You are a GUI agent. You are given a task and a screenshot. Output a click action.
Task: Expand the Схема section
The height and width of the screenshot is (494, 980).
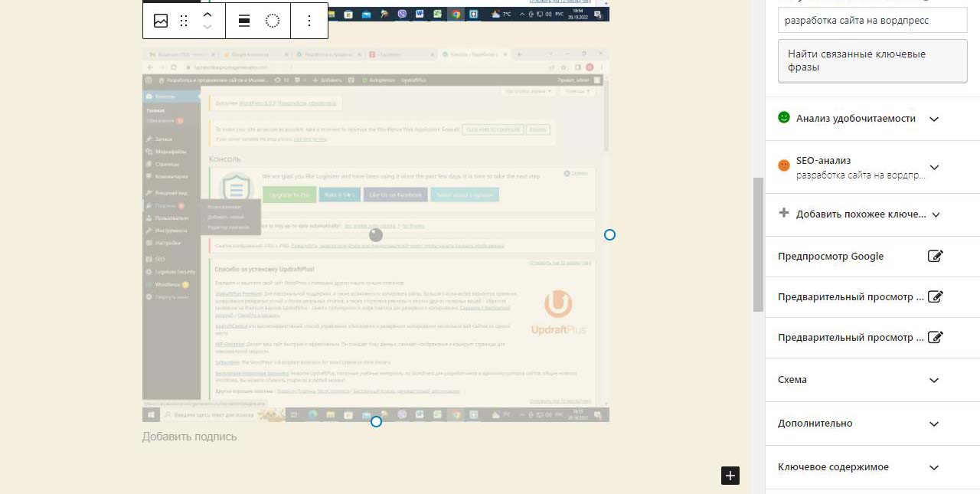(x=933, y=380)
